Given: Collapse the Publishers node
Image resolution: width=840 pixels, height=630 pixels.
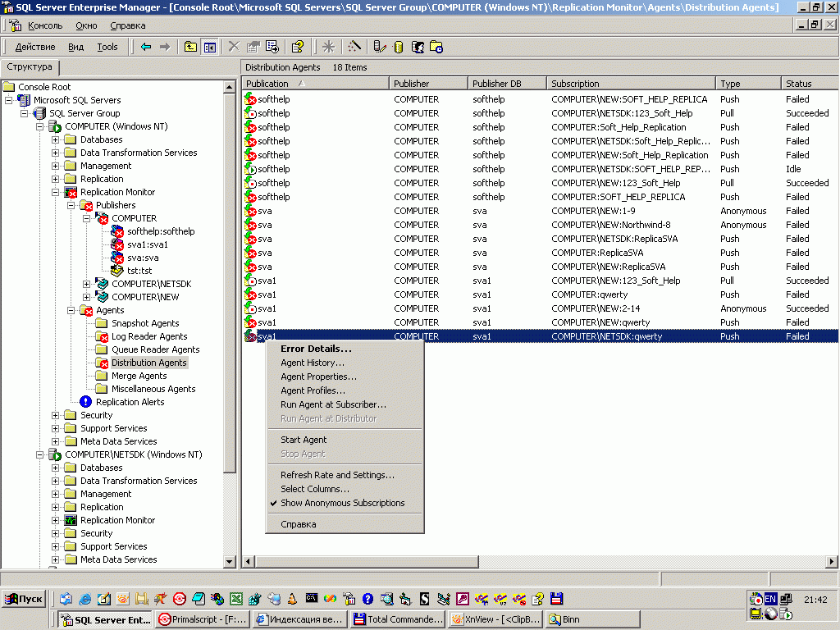Looking at the screenshot, I should (x=71, y=205).
